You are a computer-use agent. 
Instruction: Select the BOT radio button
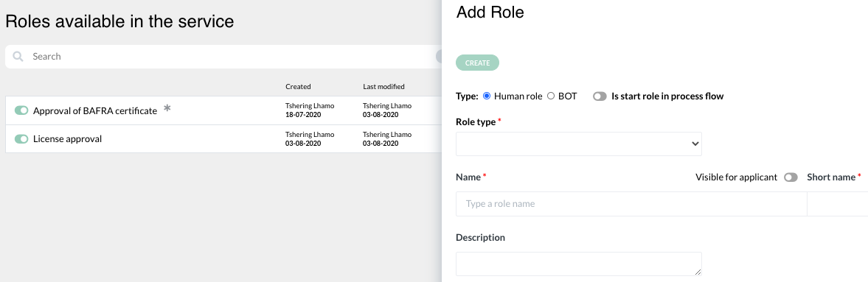[551, 96]
